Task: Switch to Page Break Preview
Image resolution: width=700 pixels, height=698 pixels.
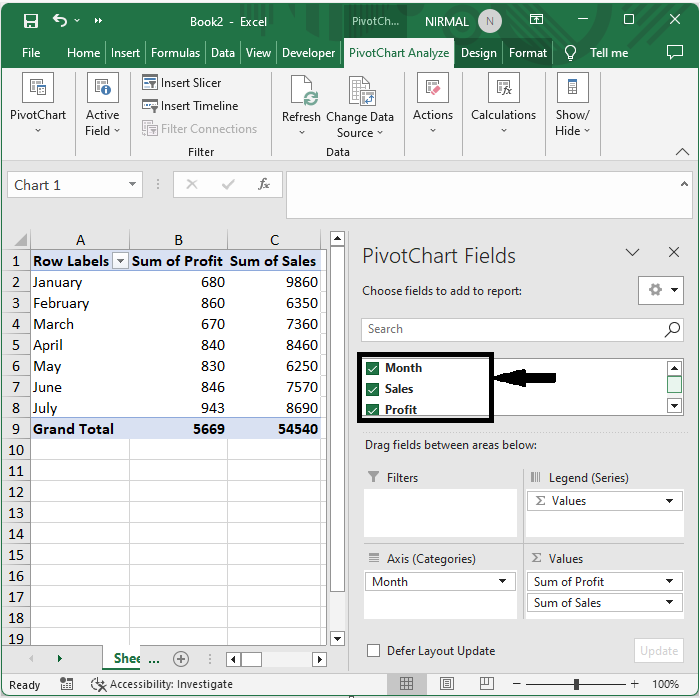Action: click(487, 683)
